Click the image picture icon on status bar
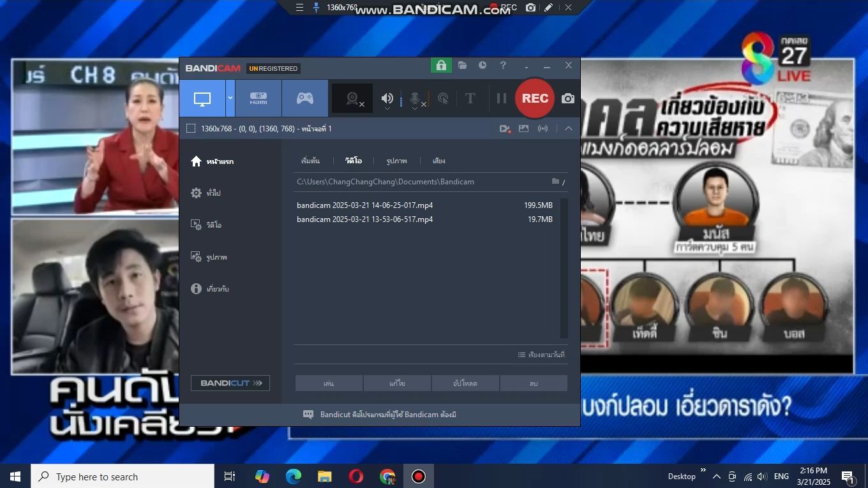Screen dimensions: 868x488 pyautogui.click(x=524, y=128)
